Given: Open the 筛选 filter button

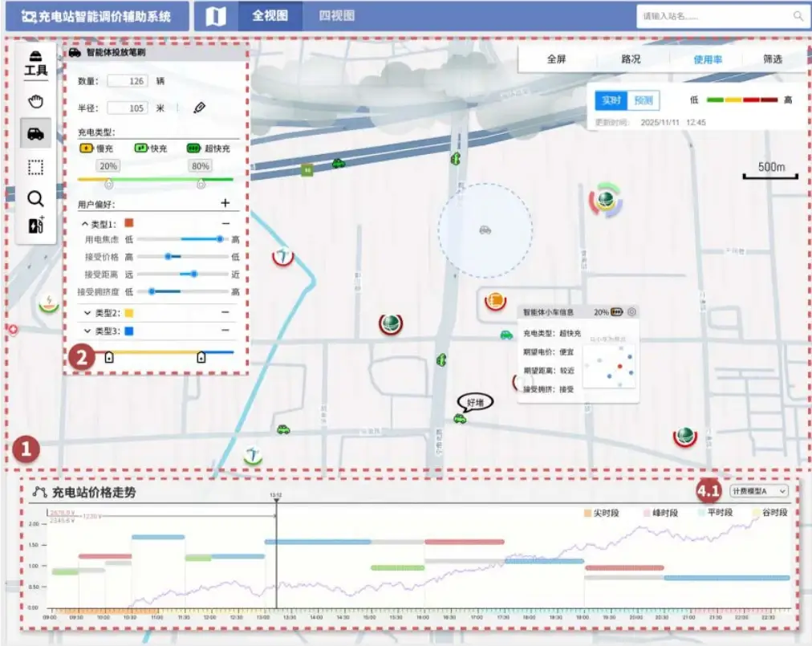Looking at the screenshot, I should (773, 59).
